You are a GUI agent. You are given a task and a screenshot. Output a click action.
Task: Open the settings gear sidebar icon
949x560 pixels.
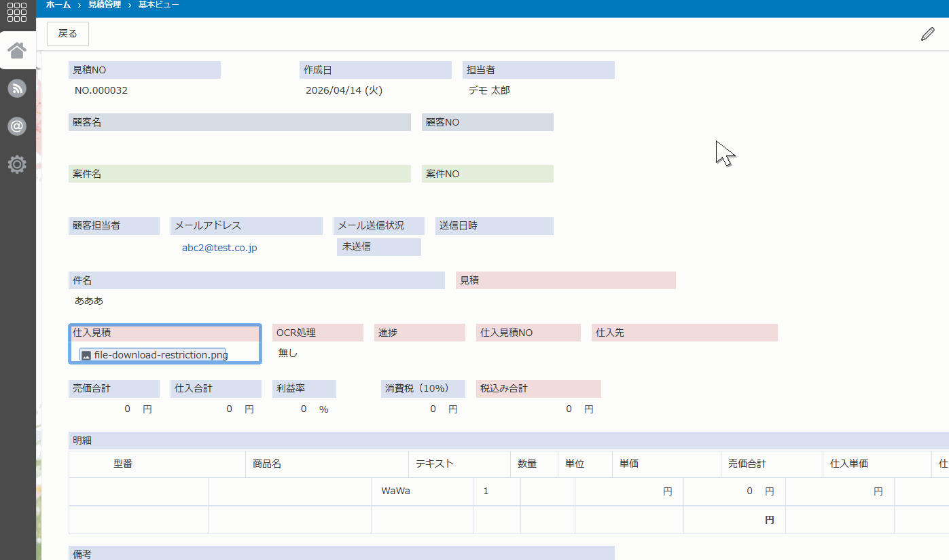point(17,164)
